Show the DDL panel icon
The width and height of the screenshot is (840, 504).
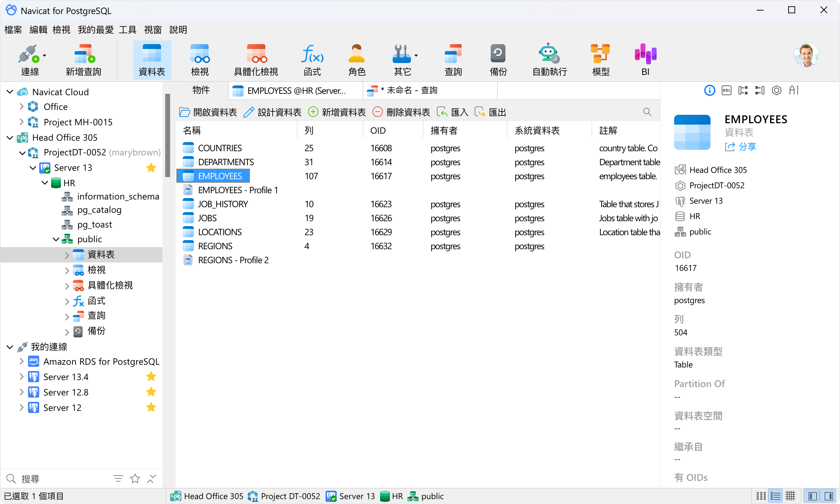(726, 90)
